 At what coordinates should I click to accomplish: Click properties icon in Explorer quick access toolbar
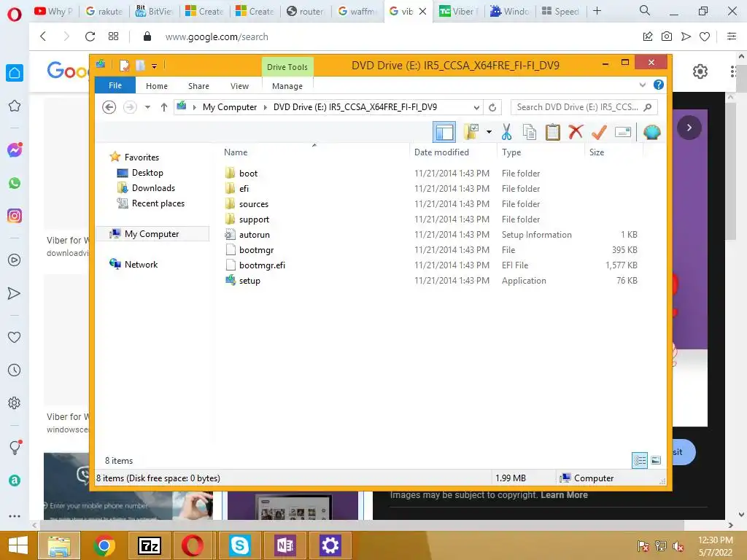tap(124, 66)
